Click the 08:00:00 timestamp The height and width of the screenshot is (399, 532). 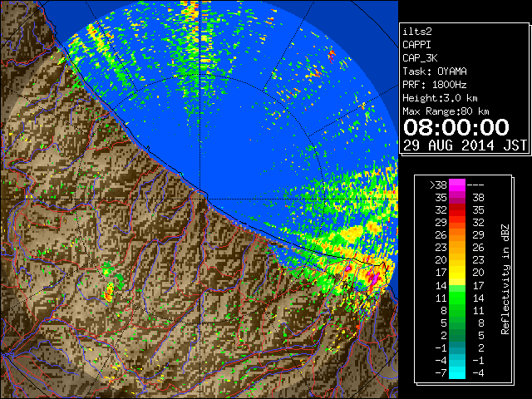pyautogui.click(x=456, y=127)
